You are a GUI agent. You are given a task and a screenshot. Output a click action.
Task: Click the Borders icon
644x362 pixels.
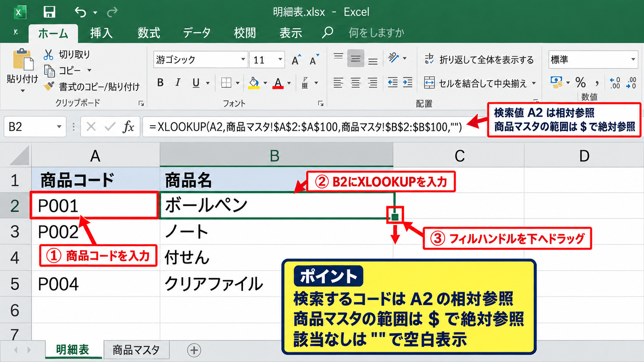[x=226, y=83]
